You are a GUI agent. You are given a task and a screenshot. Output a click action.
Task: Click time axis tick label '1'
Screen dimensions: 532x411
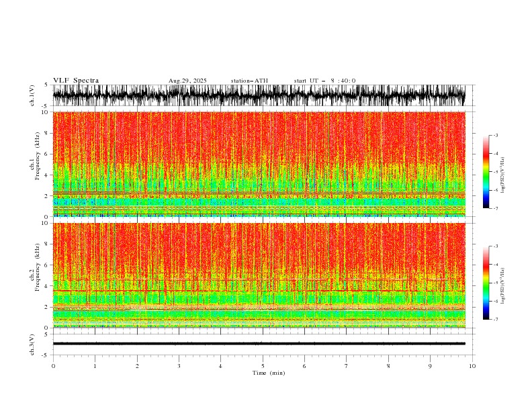tap(95, 366)
